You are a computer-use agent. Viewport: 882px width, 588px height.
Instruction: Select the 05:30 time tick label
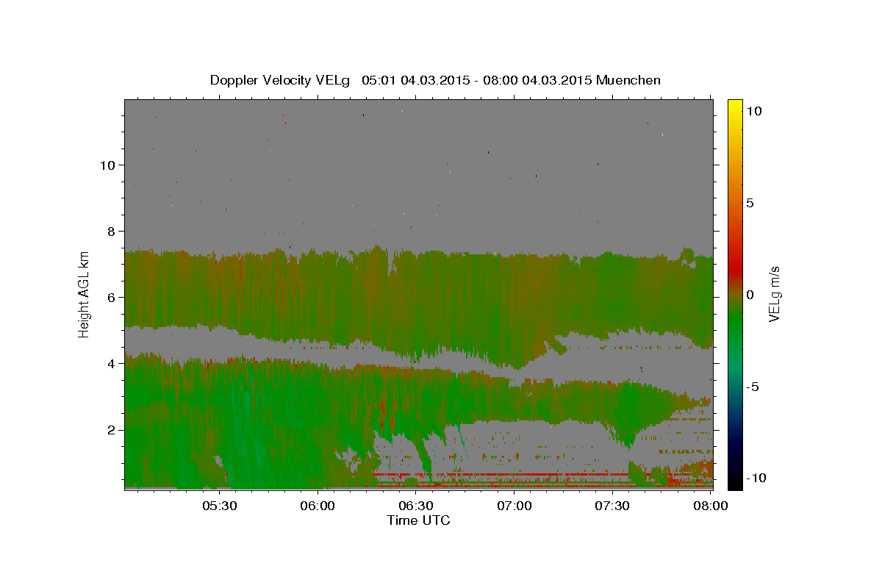[220, 506]
